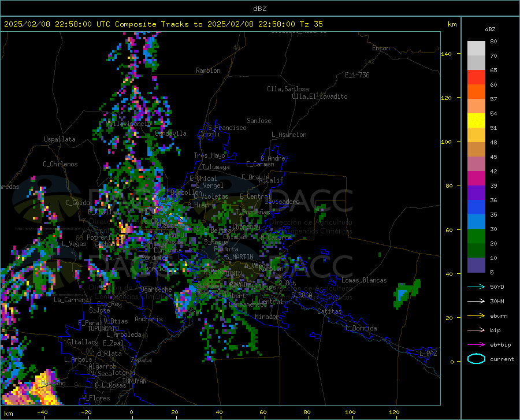Click the 0 tick on the vertical axis
The height and width of the screenshot is (420, 520).
[x=452, y=362]
